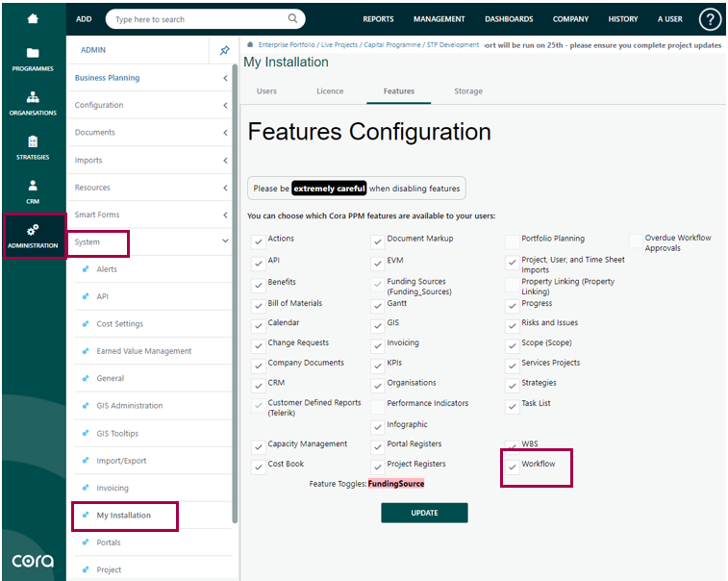Enable Overdue Workflow Approvals checkbox
This screenshot has width=728, height=581.
tap(635, 241)
